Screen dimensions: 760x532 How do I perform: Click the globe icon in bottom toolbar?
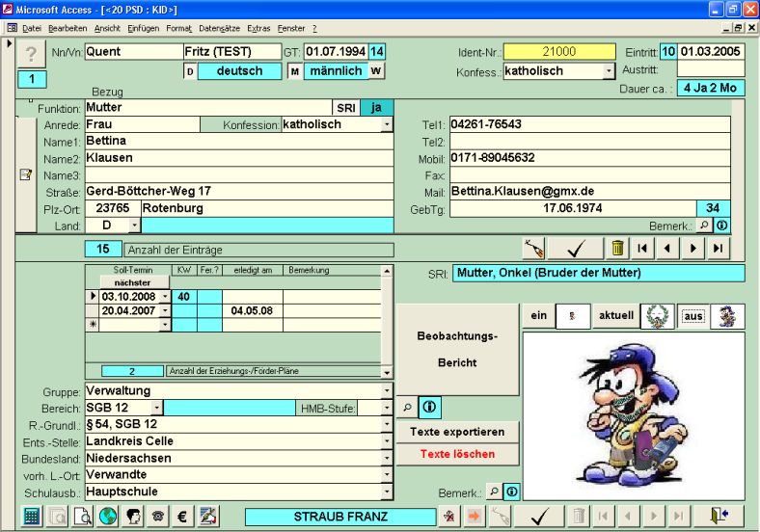107,517
